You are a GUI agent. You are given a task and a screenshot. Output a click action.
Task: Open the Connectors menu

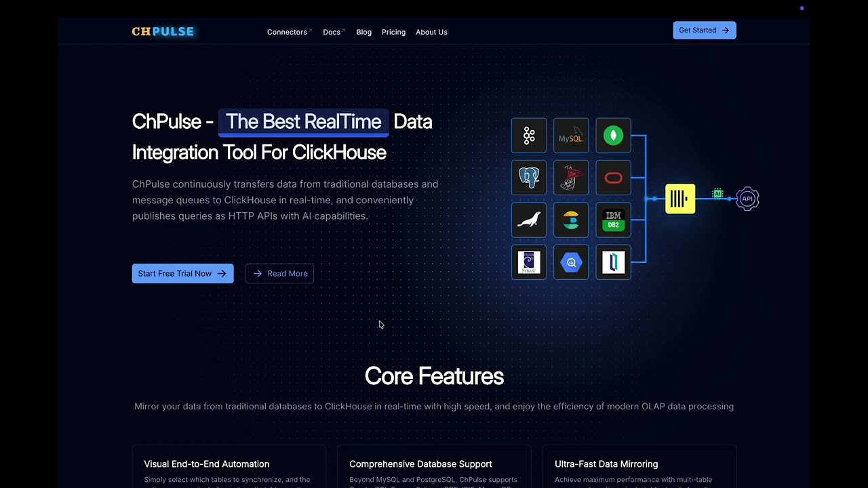pyautogui.click(x=289, y=32)
